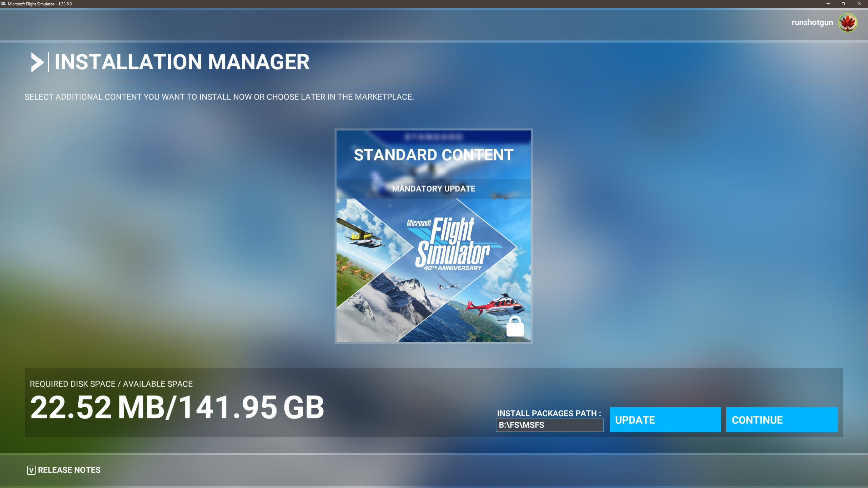Click the 22.52 MB/141.95 GB disk space readout
Viewport: 868px width, 488px height.
click(177, 407)
